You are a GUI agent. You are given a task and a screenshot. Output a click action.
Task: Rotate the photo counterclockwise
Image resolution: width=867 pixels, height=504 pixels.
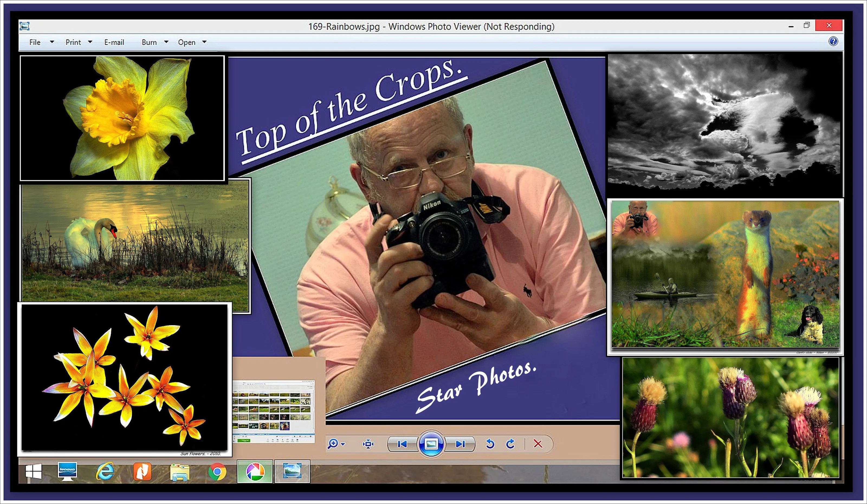click(490, 444)
